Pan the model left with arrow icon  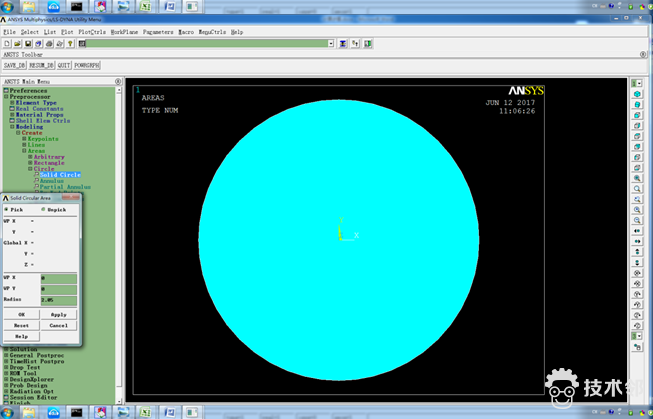point(637,231)
